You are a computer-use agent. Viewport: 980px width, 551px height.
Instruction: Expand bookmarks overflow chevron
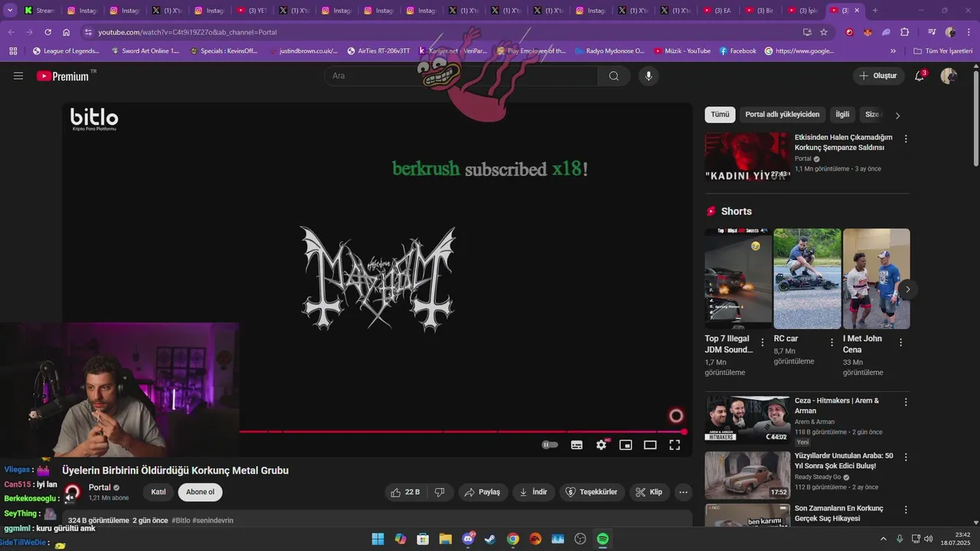click(893, 51)
